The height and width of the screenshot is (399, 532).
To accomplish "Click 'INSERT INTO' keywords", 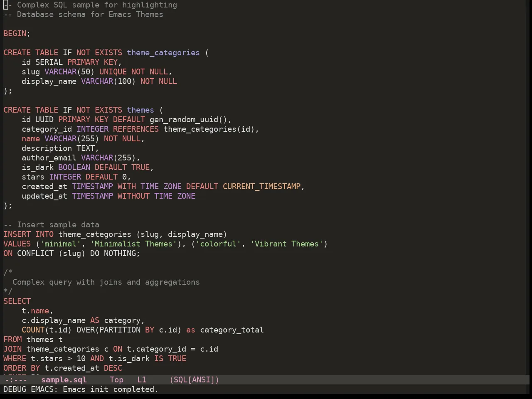I will pos(28,234).
